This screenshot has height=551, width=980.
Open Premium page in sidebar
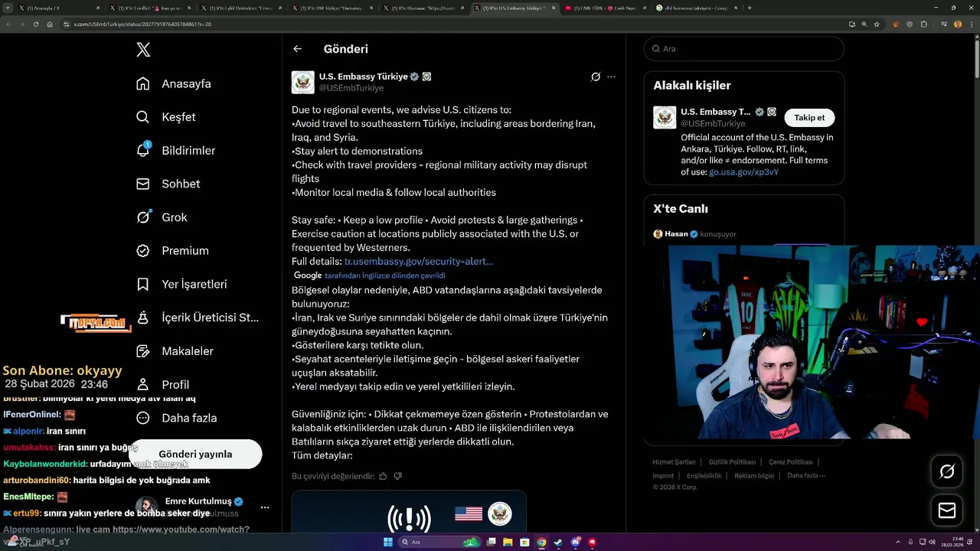tap(172, 250)
